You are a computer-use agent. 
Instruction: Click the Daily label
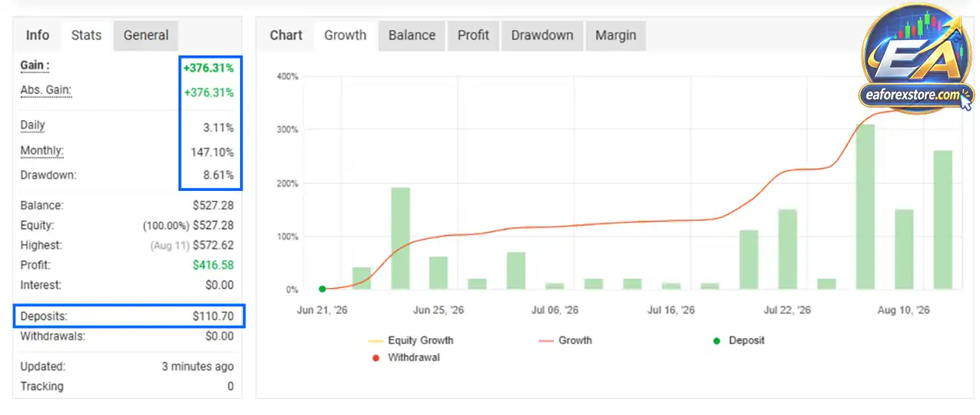click(x=32, y=126)
